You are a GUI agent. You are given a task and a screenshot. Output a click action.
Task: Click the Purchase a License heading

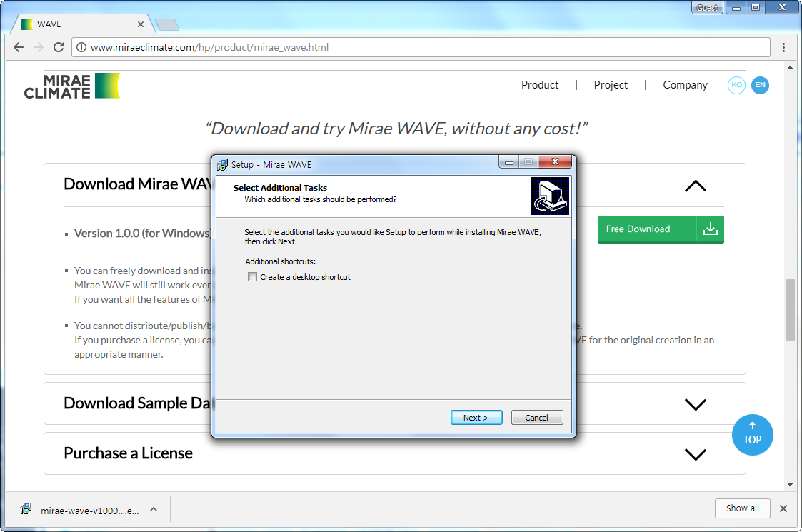128,453
